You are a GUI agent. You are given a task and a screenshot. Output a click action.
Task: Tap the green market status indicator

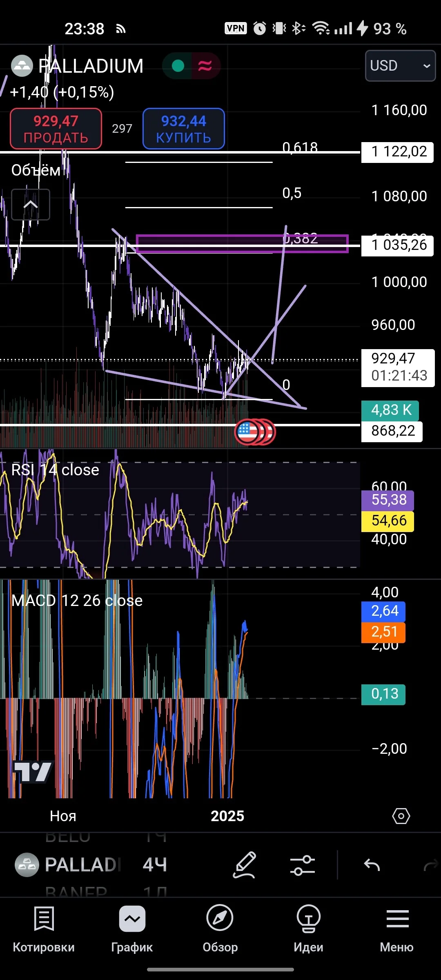pos(178,66)
